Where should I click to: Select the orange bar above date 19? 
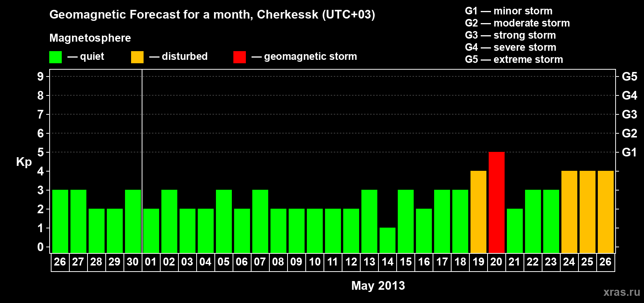point(478,212)
